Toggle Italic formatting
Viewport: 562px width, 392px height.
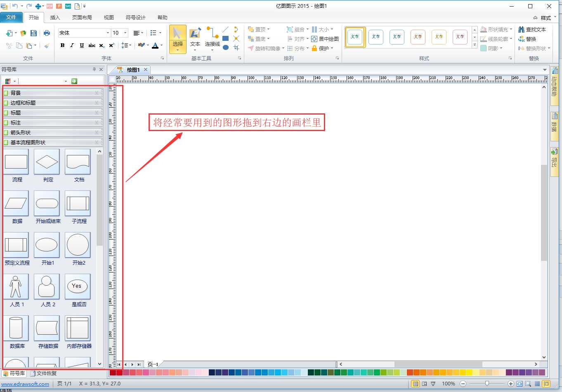coord(72,45)
